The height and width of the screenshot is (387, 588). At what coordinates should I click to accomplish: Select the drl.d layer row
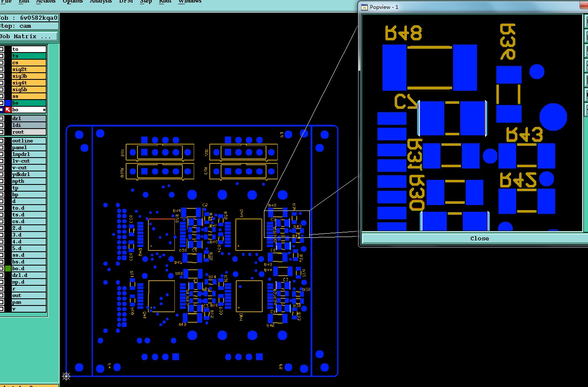[29, 275]
